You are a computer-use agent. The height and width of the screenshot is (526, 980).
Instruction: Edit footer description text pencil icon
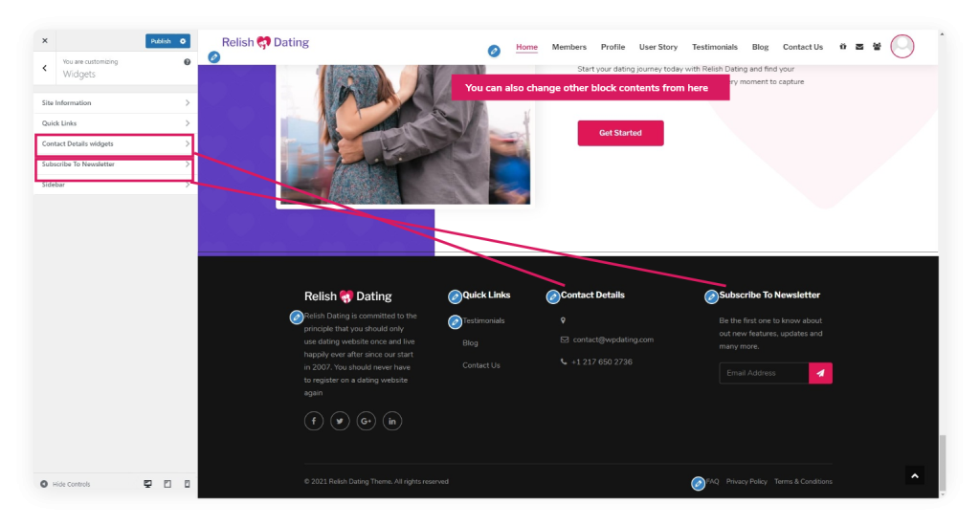point(297,318)
